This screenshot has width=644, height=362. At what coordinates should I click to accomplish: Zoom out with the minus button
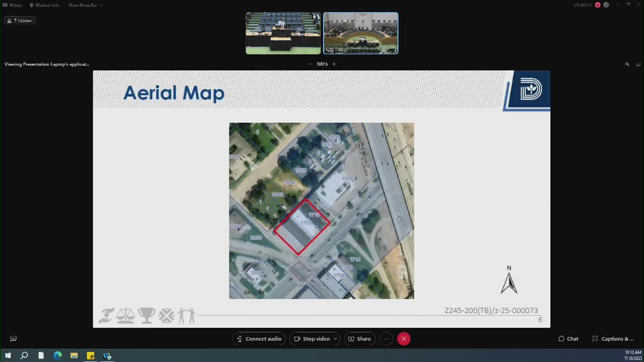click(x=310, y=64)
